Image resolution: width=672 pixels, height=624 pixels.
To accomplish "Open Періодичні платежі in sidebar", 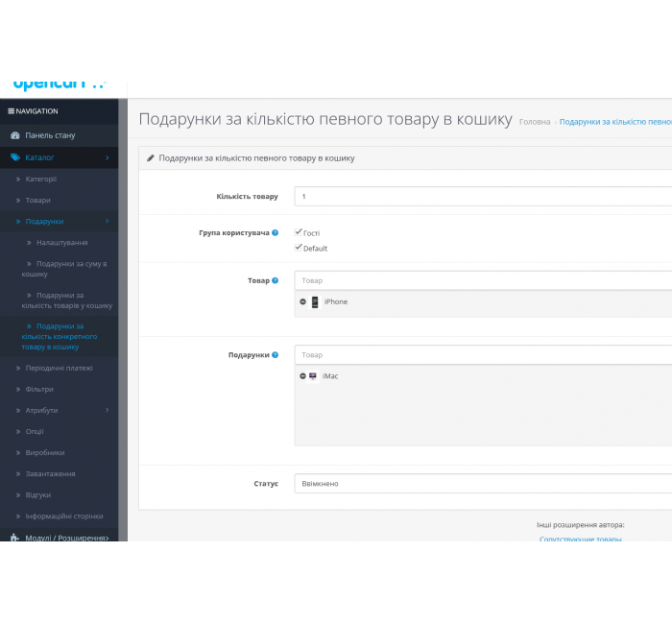I will click(59, 368).
